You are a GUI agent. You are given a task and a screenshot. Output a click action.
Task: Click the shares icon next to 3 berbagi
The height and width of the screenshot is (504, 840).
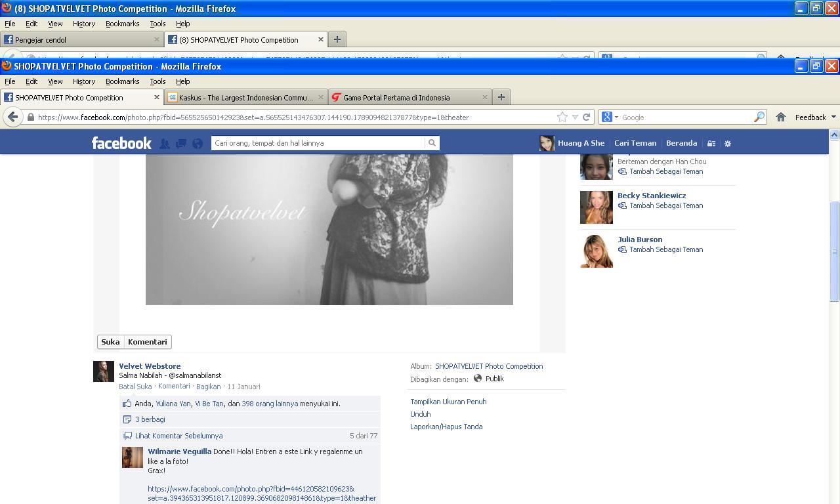point(127,419)
